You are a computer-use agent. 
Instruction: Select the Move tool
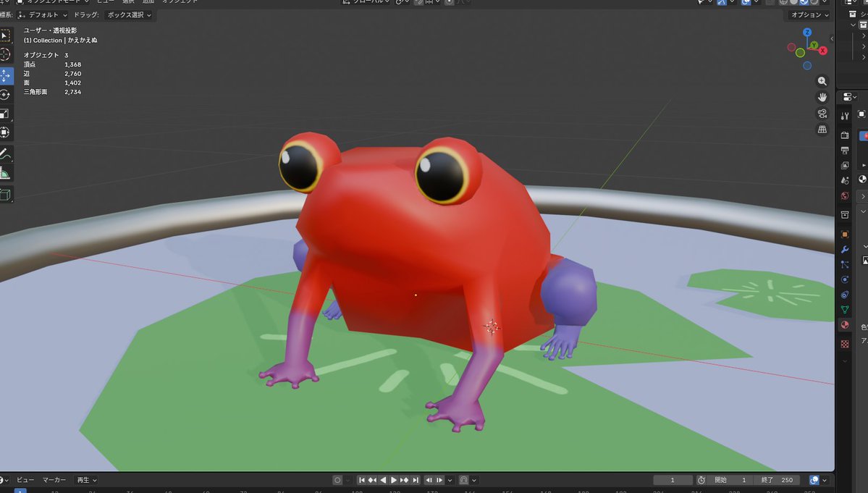pyautogui.click(x=5, y=76)
